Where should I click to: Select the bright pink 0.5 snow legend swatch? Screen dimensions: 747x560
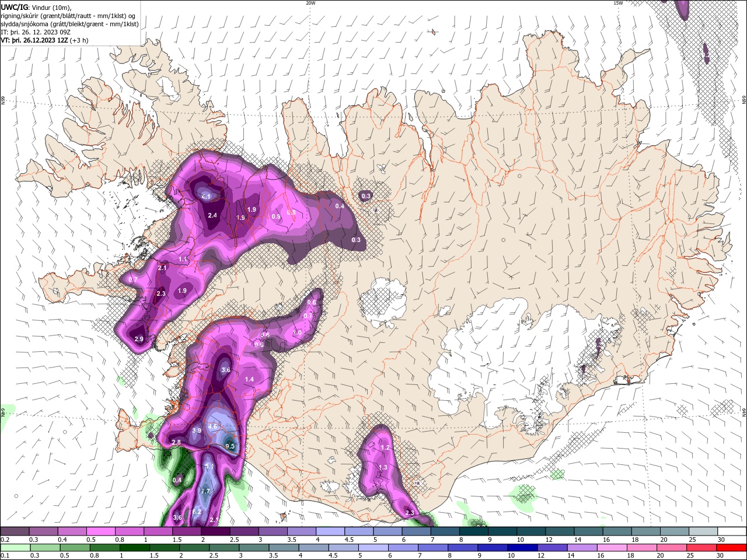pos(100,531)
